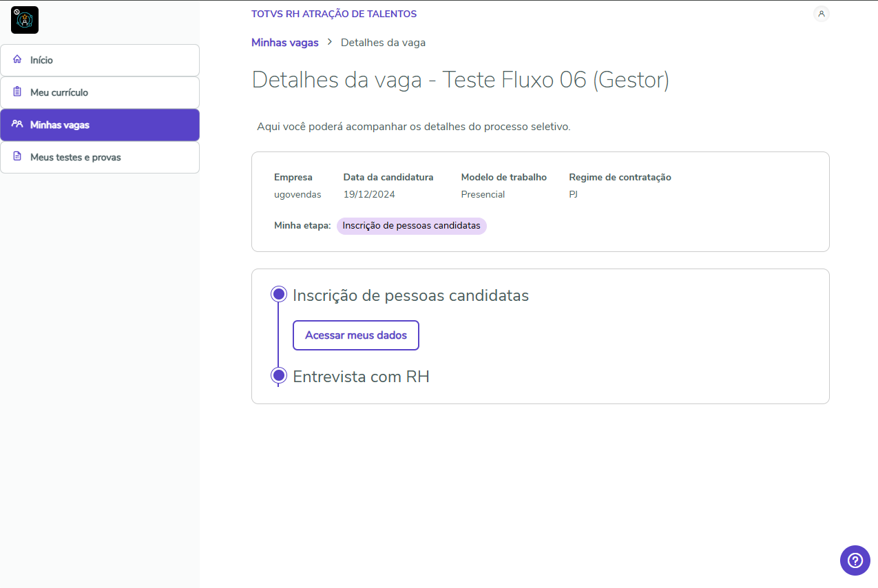878x588 pixels.
Task: Click the Minha etapa stage badge
Action: click(x=411, y=226)
